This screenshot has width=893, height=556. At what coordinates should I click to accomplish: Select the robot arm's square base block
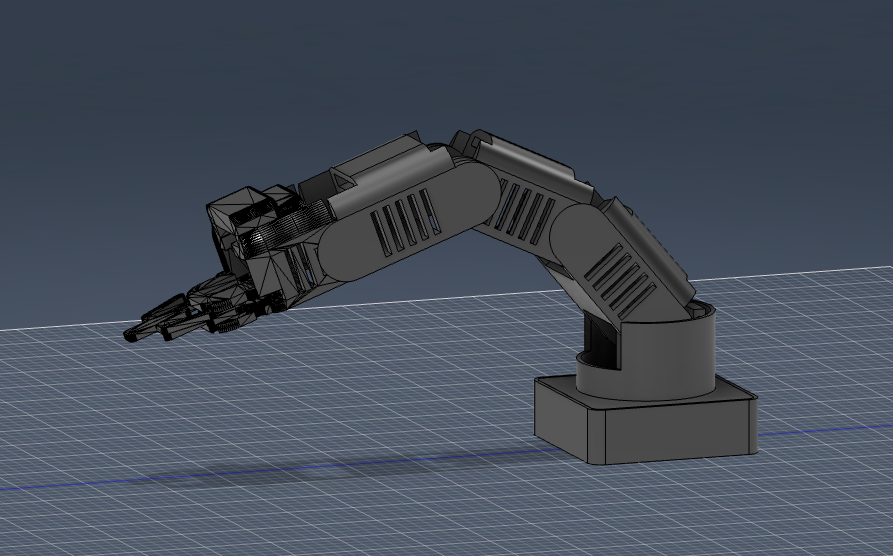[x=646, y=420]
